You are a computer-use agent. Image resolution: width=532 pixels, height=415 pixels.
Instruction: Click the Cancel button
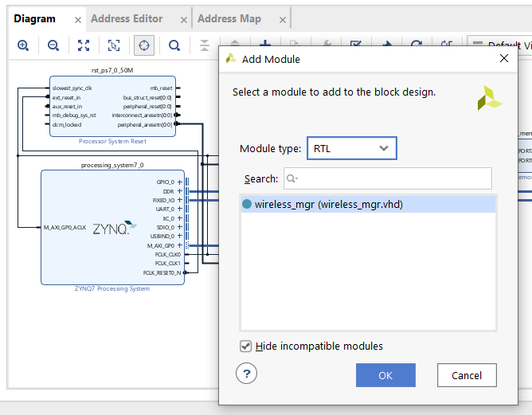click(x=467, y=375)
